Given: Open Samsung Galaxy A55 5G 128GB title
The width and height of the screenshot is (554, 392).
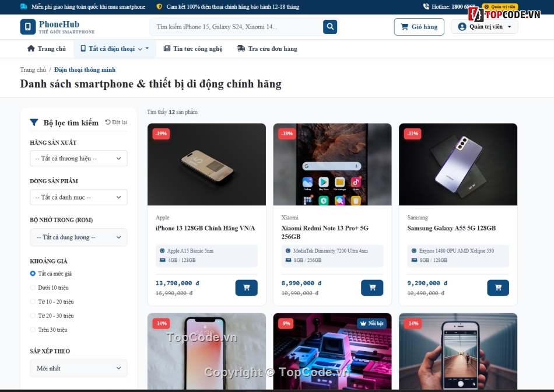Looking at the screenshot, I should pyautogui.click(x=451, y=228).
